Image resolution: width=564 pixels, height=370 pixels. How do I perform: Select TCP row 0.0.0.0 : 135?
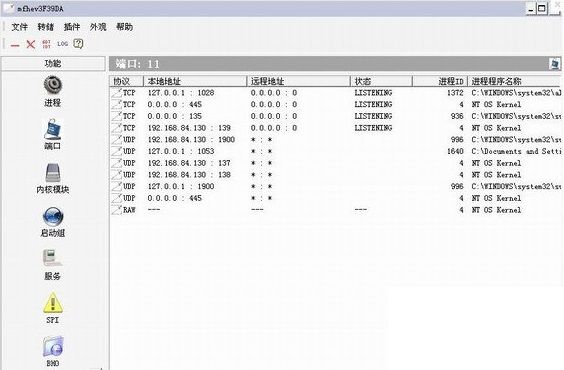[x=336, y=116]
